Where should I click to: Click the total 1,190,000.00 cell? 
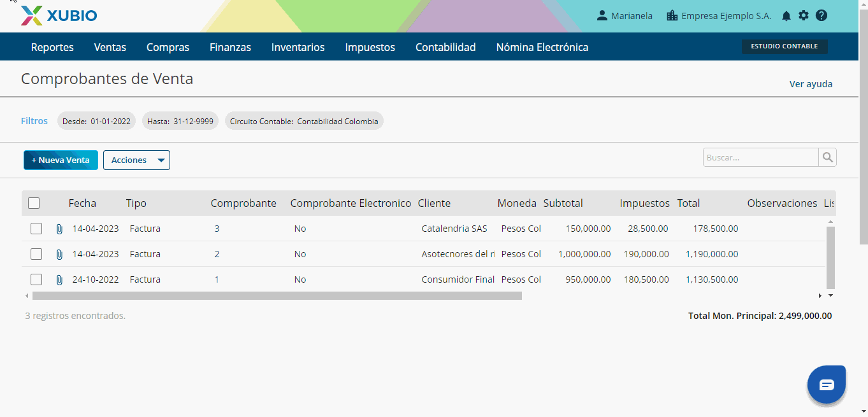click(712, 254)
